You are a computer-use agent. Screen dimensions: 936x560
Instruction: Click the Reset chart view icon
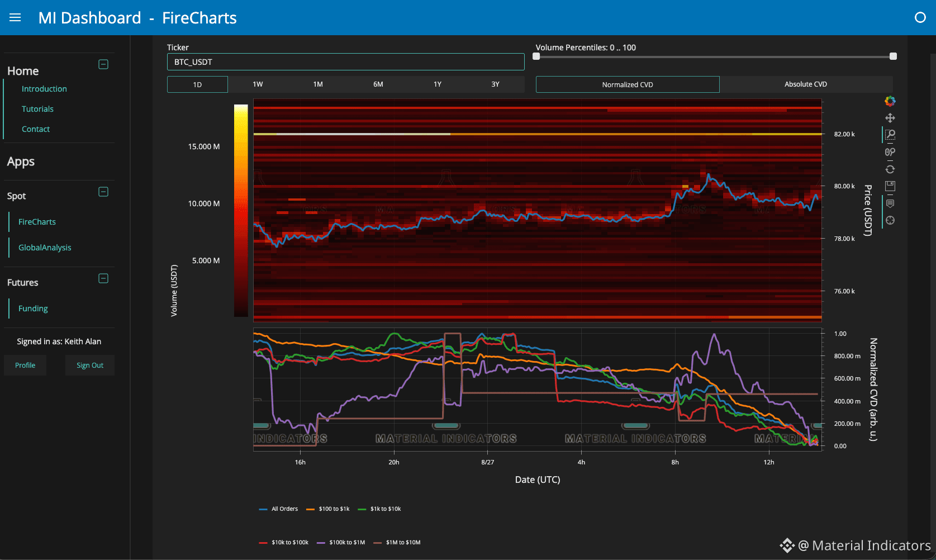coord(890,169)
